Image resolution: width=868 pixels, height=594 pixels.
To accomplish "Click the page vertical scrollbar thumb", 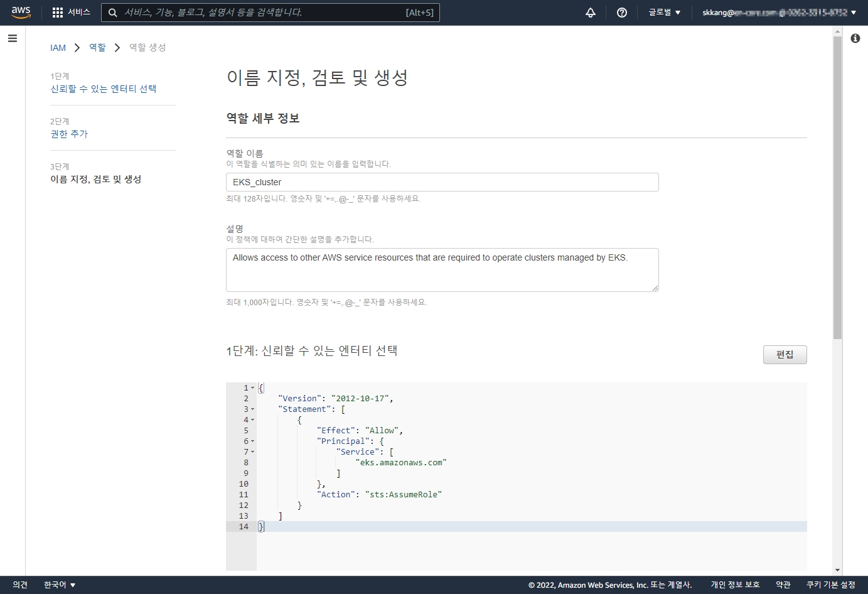I will coord(837,187).
